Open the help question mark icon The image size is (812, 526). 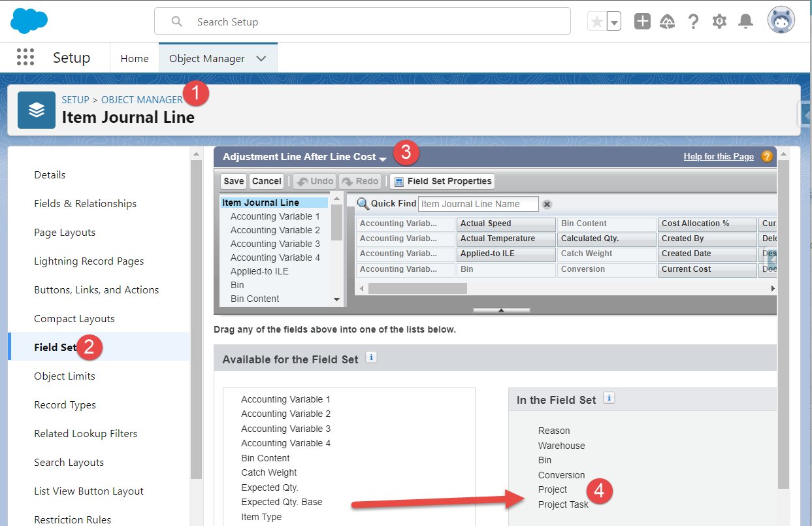point(693,22)
